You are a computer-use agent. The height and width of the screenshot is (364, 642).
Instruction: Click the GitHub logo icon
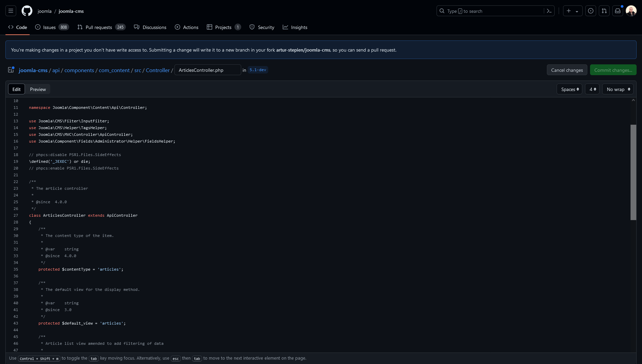(x=27, y=11)
